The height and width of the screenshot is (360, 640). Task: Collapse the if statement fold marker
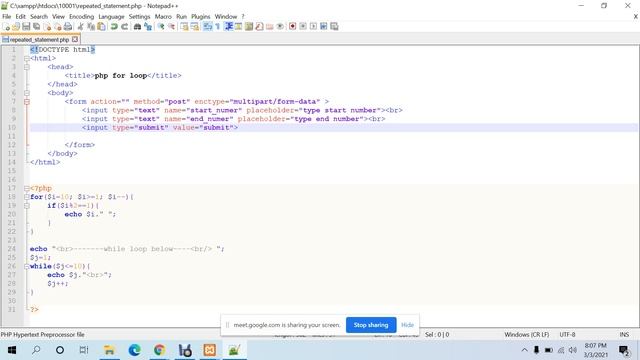tap(27, 206)
